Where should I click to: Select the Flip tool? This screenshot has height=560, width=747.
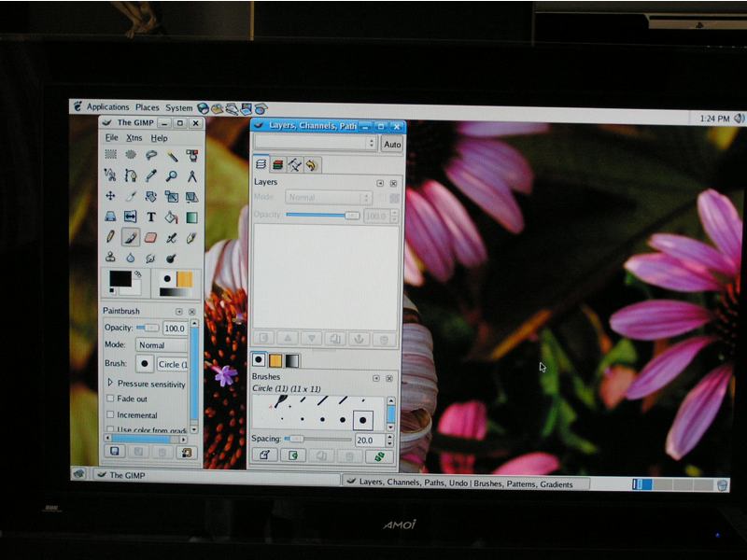pos(131,217)
